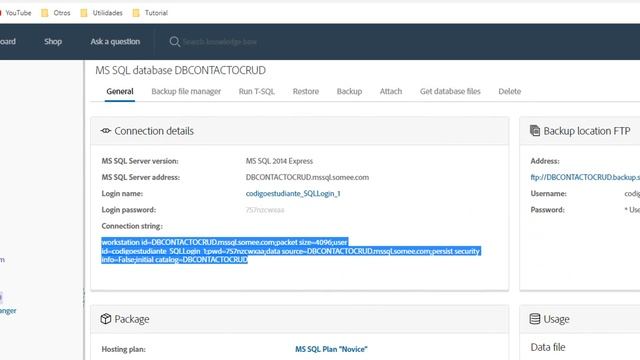
Task: Open the Run T-SQL tab
Action: [x=256, y=91]
